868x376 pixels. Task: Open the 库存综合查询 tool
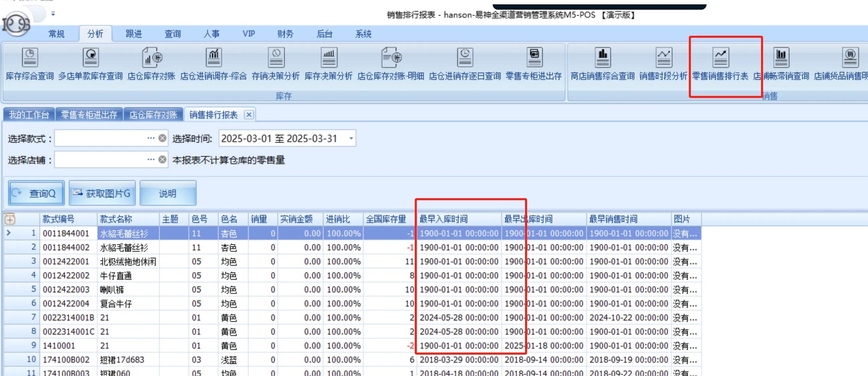point(30,64)
